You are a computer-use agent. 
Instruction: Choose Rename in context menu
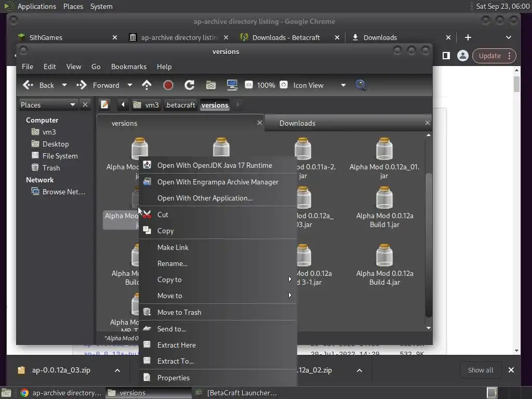click(218, 263)
